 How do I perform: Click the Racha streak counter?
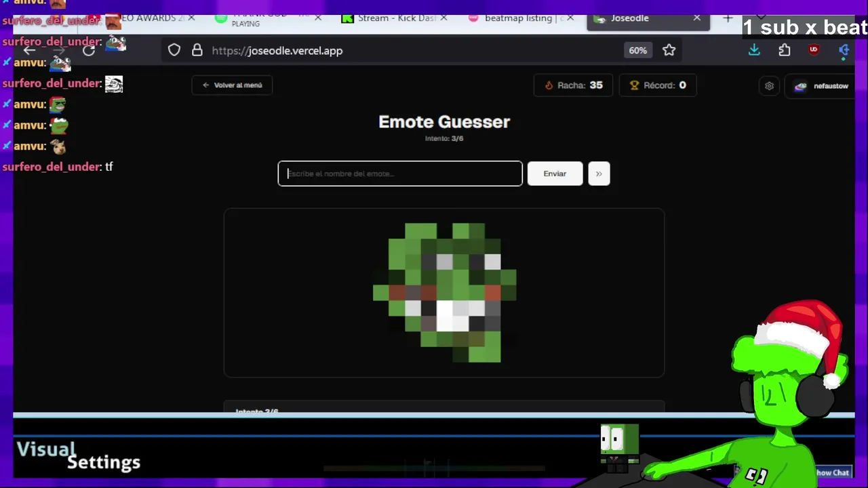(x=573, y=85)
